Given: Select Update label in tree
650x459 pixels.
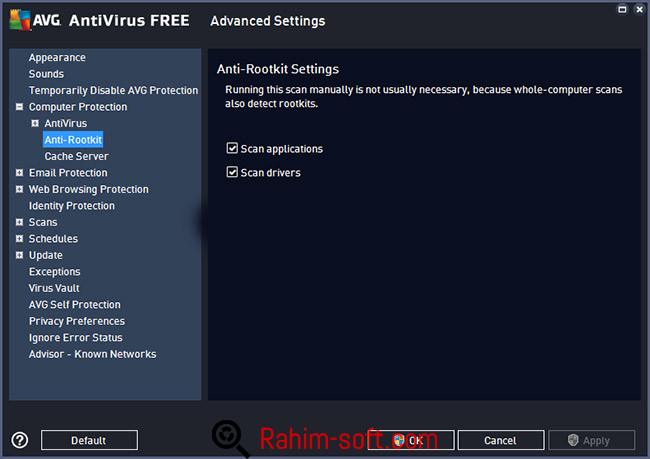Looking at the screenshot, I should tap(46, 255).
